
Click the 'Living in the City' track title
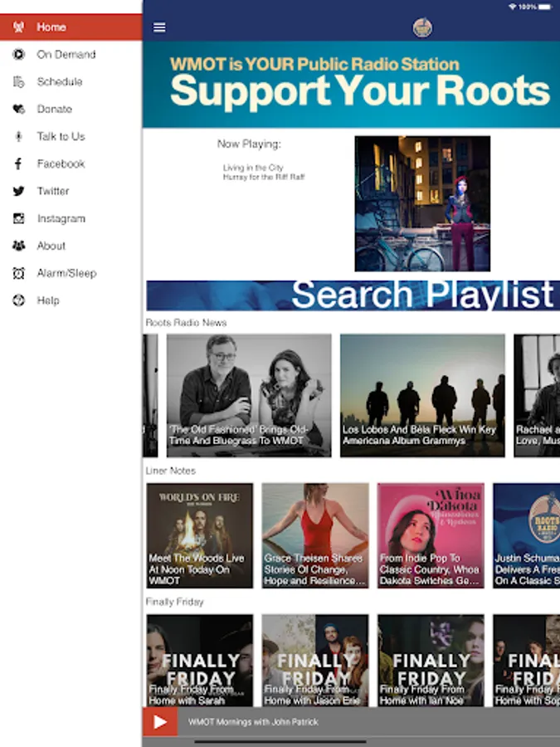[253, 168]
